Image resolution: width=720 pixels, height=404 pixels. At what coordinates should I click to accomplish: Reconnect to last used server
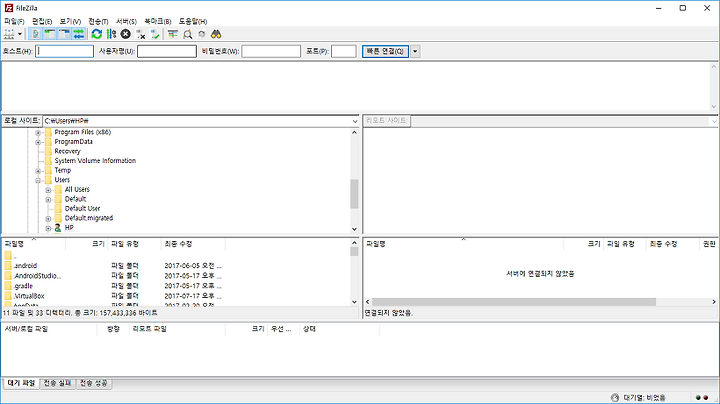[155, 34]
